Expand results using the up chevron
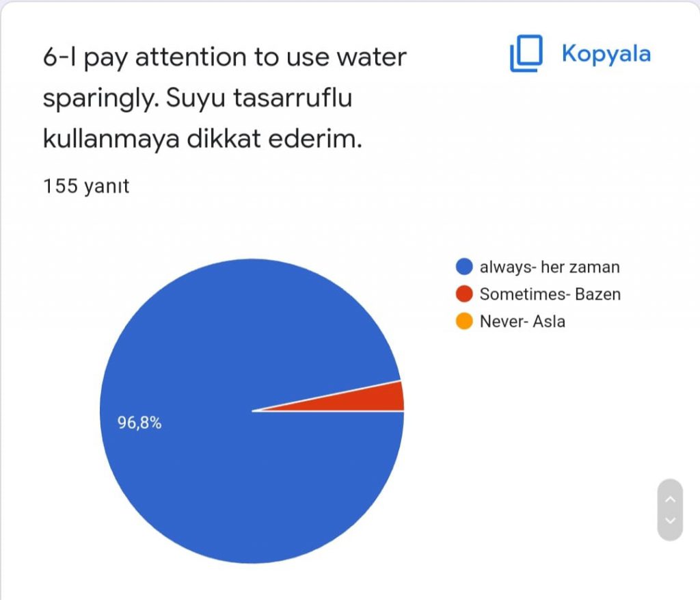The height and width of the screenshot is (600, 700). [671, 499]
